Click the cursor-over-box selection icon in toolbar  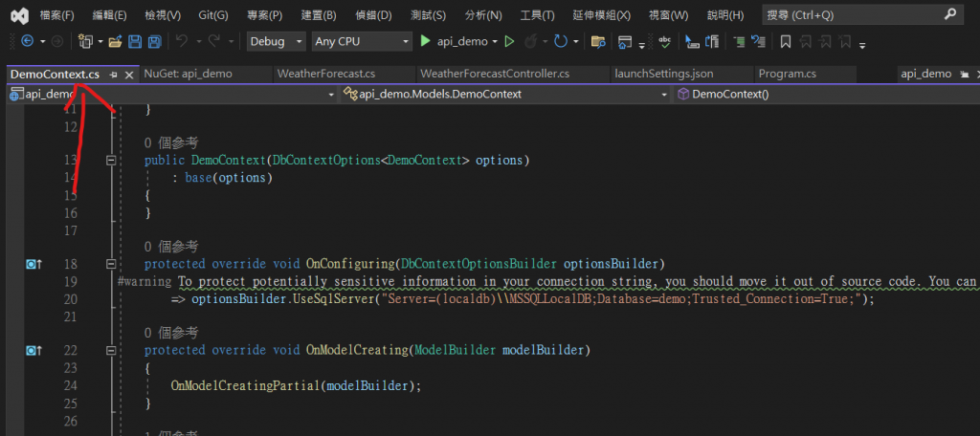click(x=692, y=42)
